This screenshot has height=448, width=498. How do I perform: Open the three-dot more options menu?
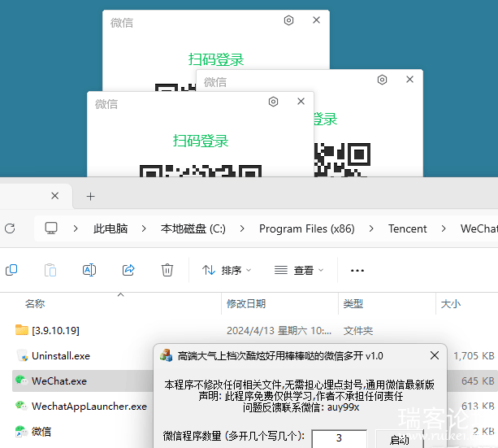coord(357,271)
